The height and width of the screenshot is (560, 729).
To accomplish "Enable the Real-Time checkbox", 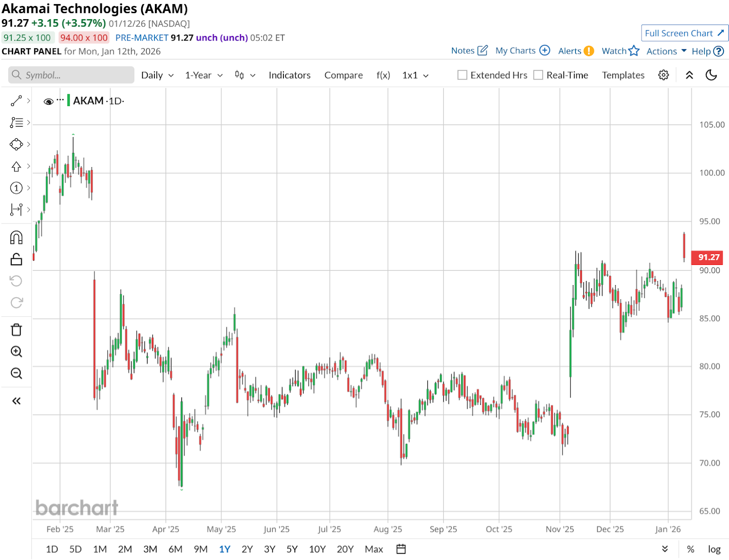I will click(x=538, y=75).
